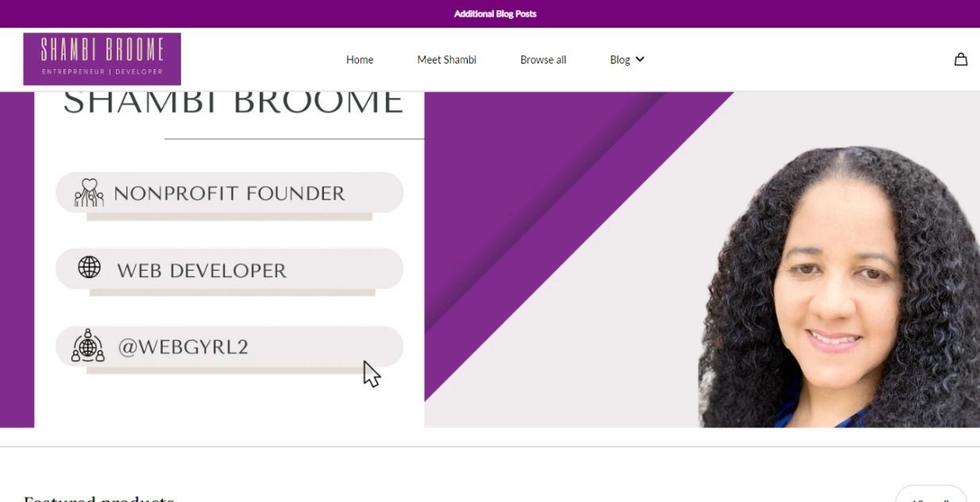Click the Featured products heading
980x502 pixels.
point(98,498)
